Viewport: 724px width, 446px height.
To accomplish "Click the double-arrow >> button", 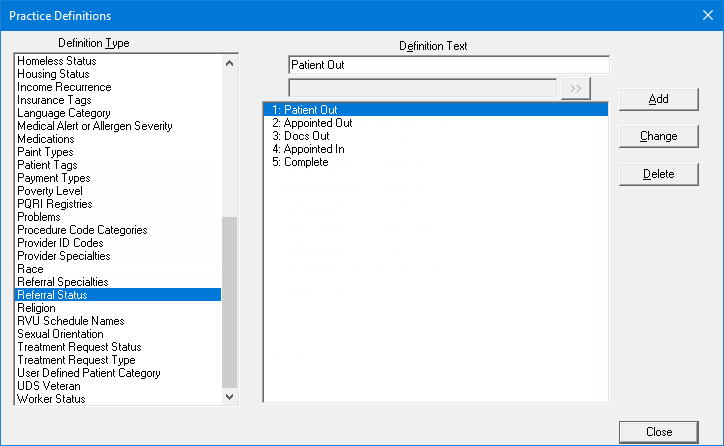I will (x=575, y=88).
